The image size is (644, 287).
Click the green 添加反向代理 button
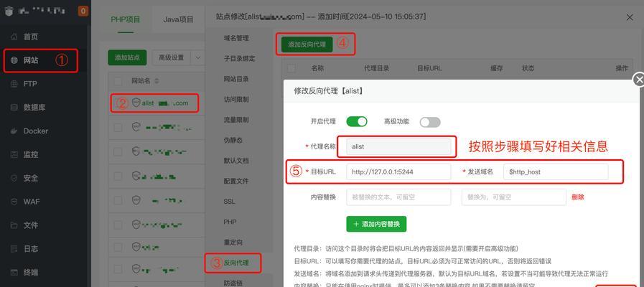307,44
